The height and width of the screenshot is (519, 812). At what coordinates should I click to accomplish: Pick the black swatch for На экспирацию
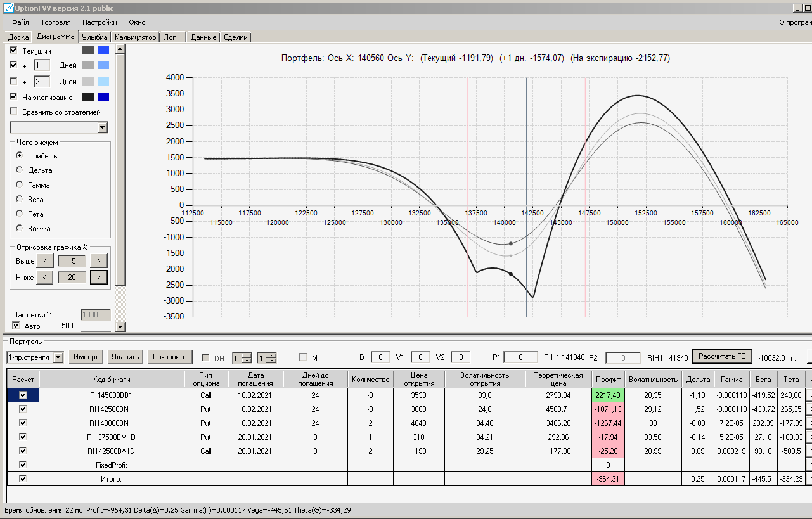pos(88,97)
